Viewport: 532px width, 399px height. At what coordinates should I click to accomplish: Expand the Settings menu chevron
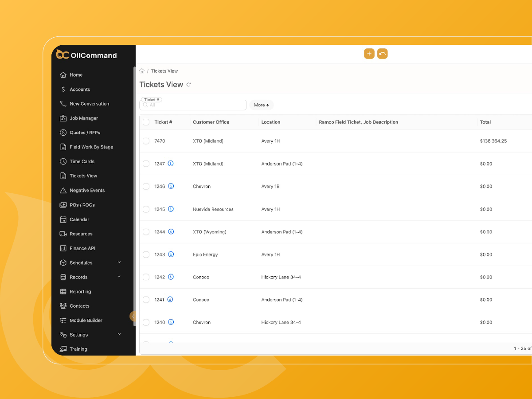coord(119,334)
